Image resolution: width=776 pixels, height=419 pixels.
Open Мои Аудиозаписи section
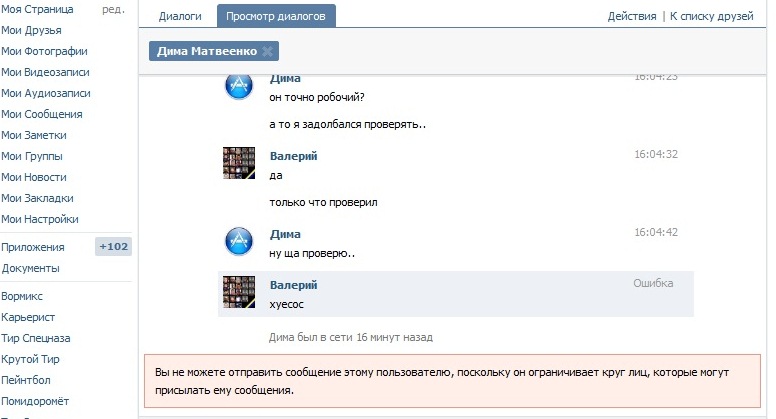click(x=46, y=93)
